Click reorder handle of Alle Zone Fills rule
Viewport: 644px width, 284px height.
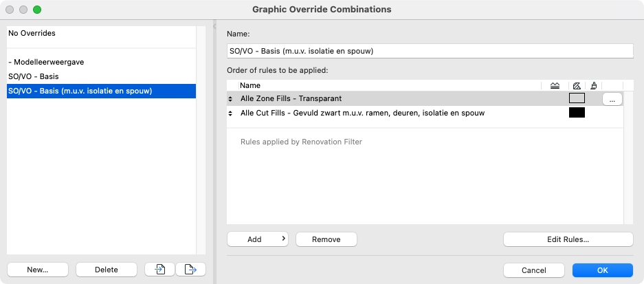pyautogui.click(x=230, y=99)
